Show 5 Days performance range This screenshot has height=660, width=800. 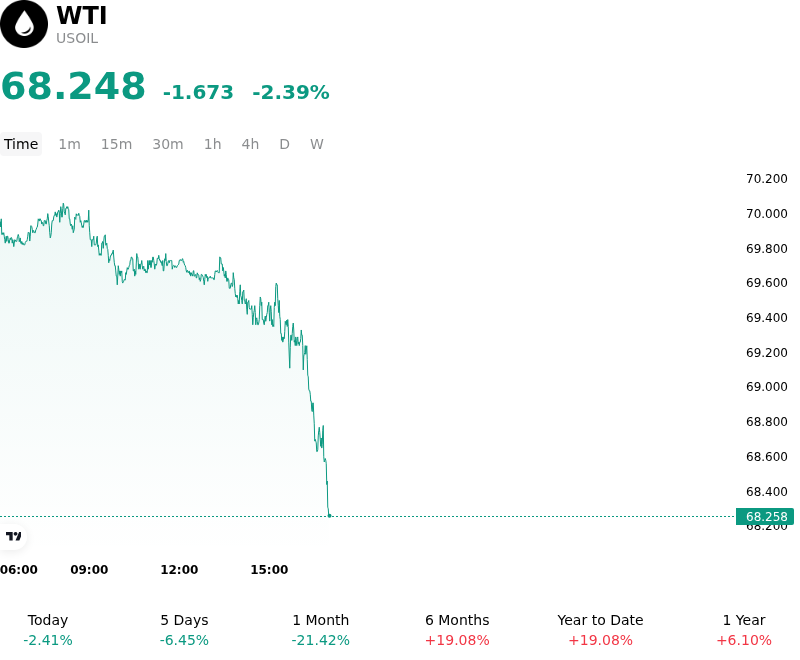point(184,630)
